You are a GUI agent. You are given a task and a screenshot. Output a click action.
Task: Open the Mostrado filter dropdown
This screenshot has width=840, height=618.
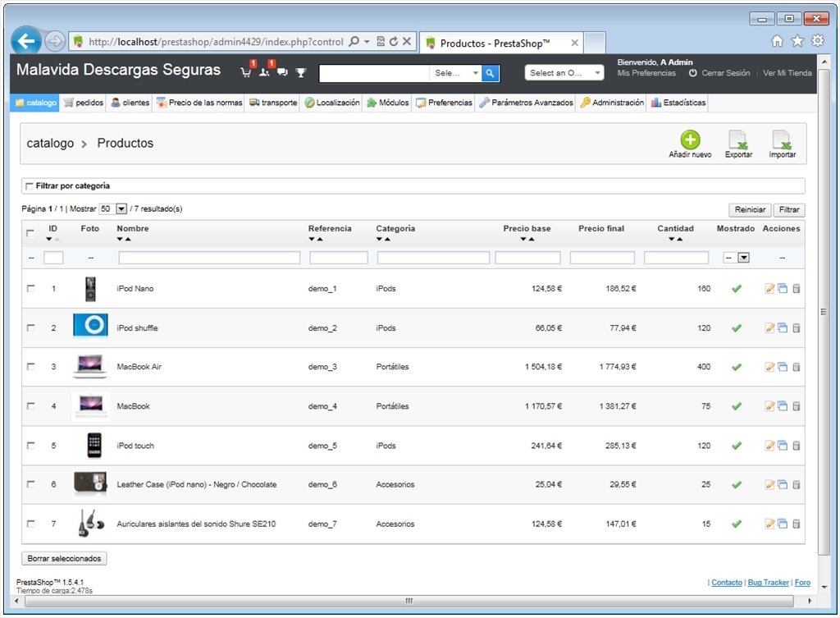click(736, 258)
